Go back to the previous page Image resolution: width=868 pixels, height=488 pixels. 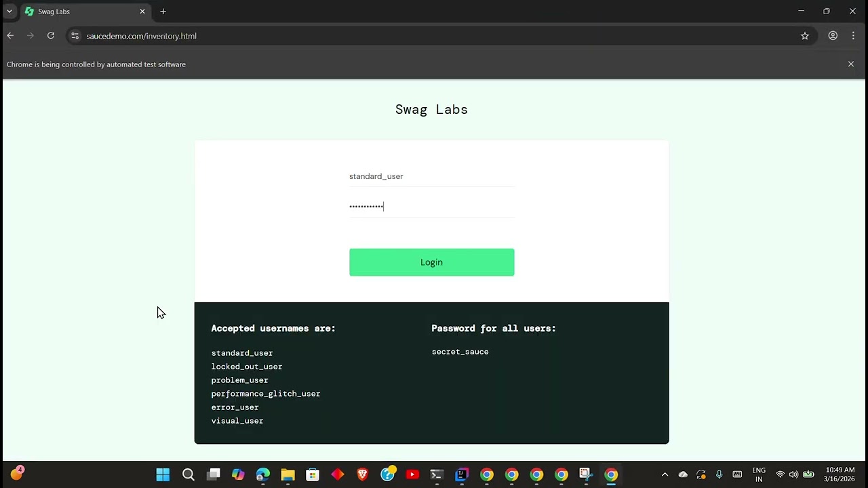(10, 36)
